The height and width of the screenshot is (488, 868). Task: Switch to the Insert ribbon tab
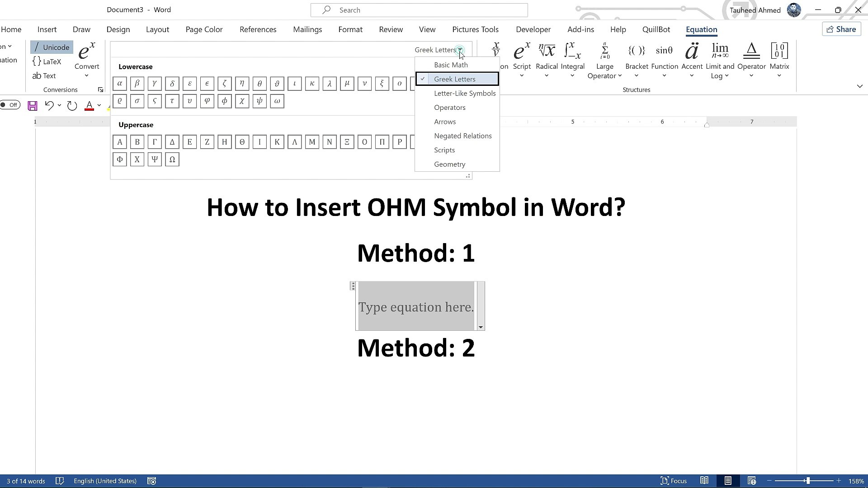point(47,29)
